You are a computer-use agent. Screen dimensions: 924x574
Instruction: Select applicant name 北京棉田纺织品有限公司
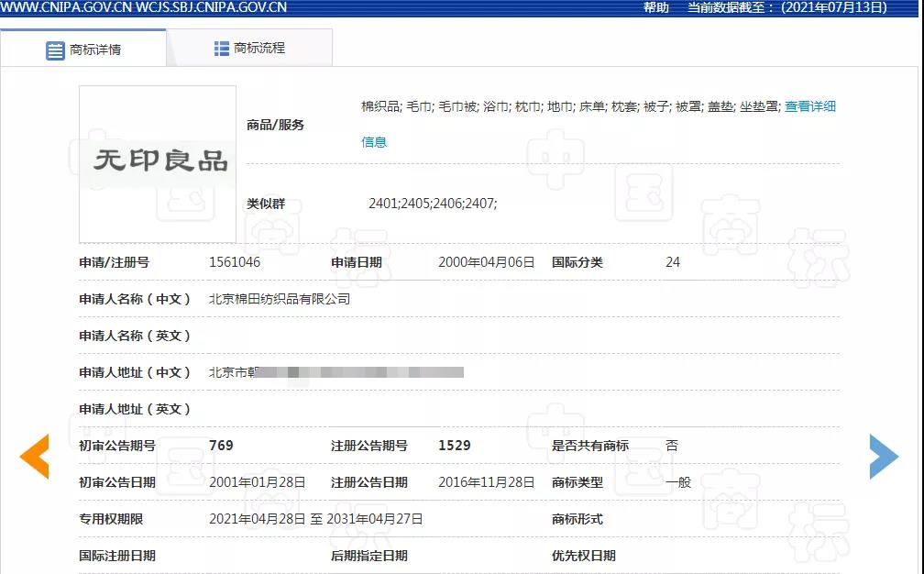(x=280, y=299)
